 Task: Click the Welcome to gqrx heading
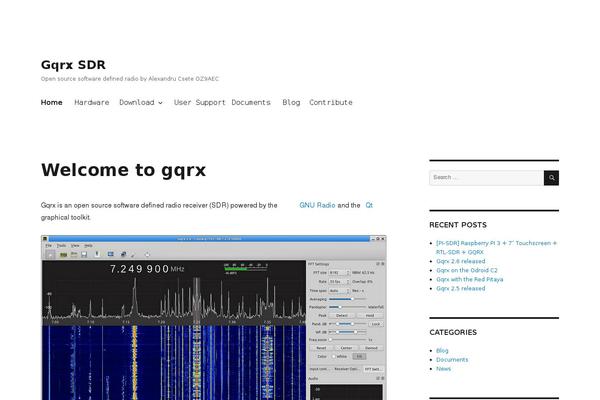pyautogui.click(x=123, y=170)
